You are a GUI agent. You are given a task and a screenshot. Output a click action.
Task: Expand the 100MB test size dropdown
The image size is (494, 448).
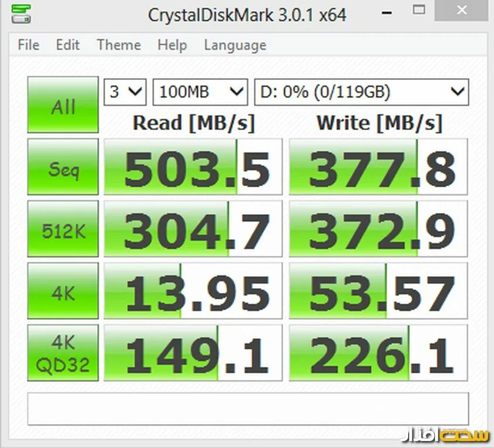click(x=200, y=92)
